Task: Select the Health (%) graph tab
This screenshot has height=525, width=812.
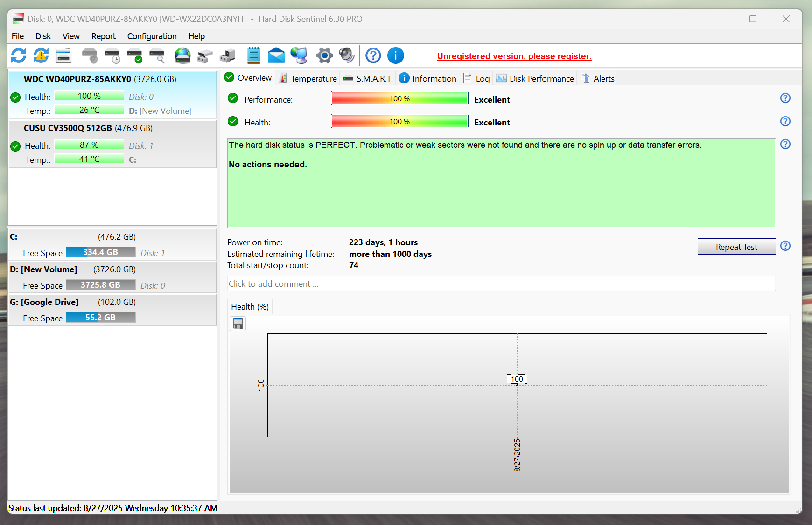Action: (250, 307)
